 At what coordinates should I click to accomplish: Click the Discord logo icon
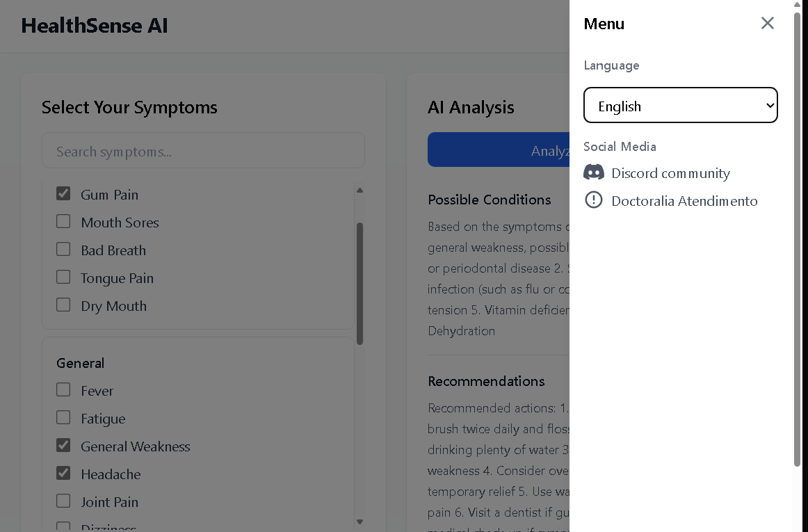[594, 172]
